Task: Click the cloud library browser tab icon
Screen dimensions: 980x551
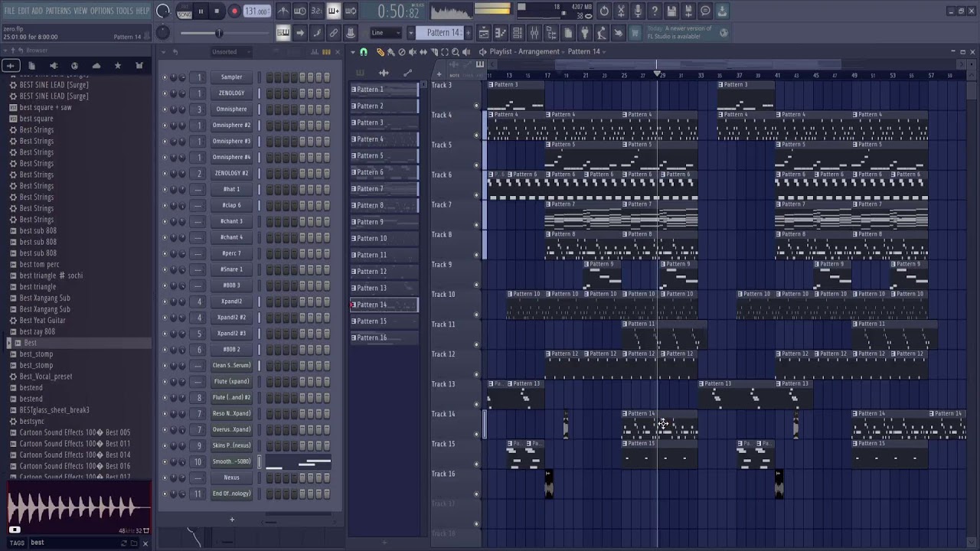Action: click(x=96, y=66)
